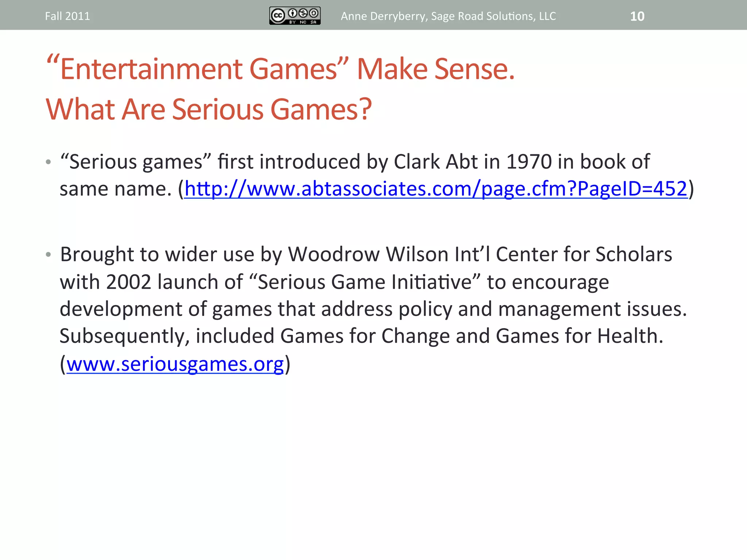Image resolution: width=747 pixels, height=560 pixels.
Task: Click the heading 'What Are Serious Games?'
Action: click(209, 109)
